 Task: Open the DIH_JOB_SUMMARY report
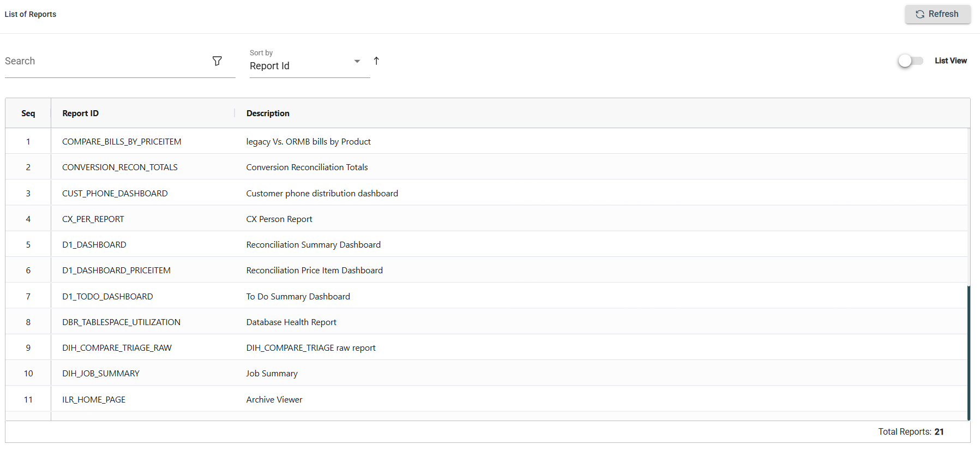[x=101, y=374]
